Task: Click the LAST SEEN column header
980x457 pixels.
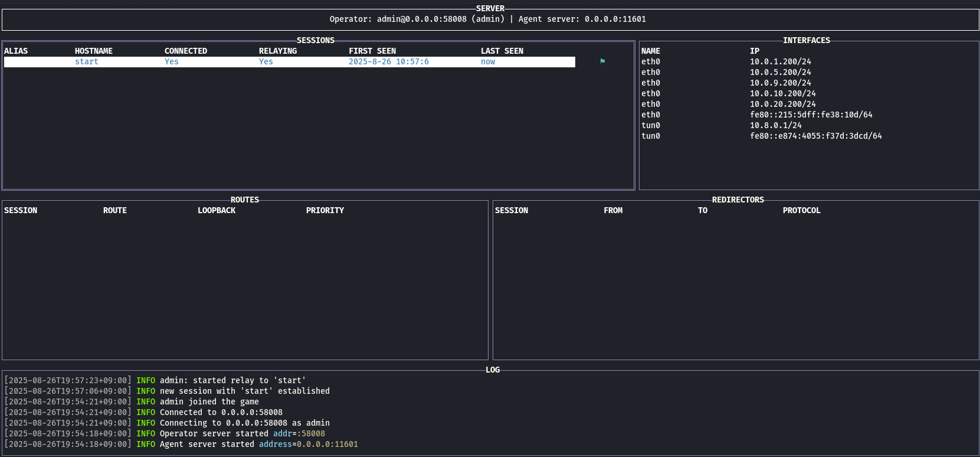Action: pyautogui.click(x=502, y=51)
